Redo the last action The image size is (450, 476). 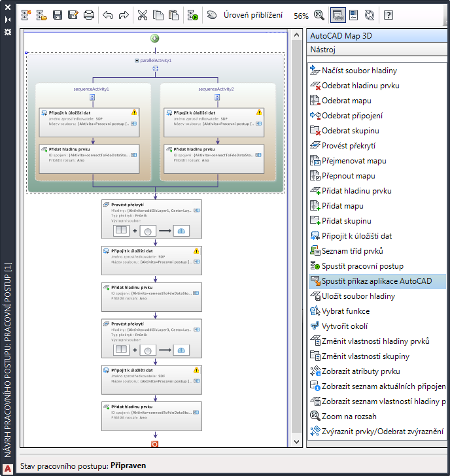click(x=124, y=15)
